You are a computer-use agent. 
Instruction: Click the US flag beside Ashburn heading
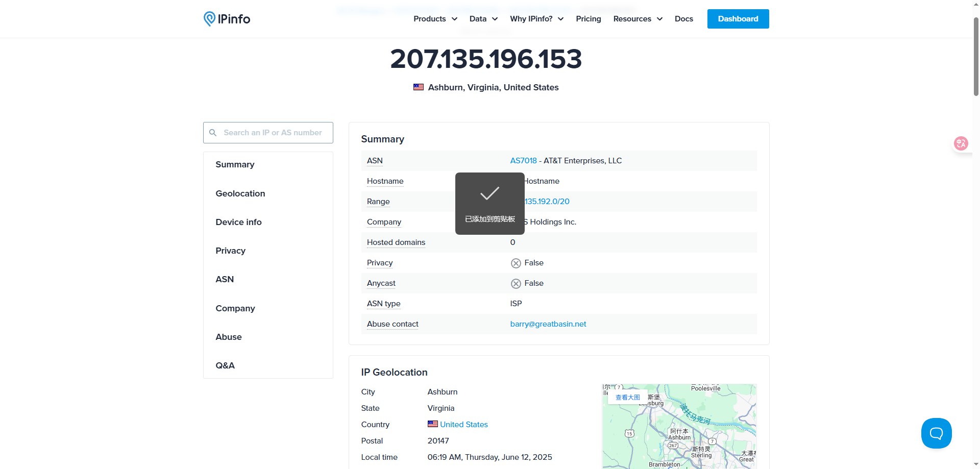coord(419,87)
